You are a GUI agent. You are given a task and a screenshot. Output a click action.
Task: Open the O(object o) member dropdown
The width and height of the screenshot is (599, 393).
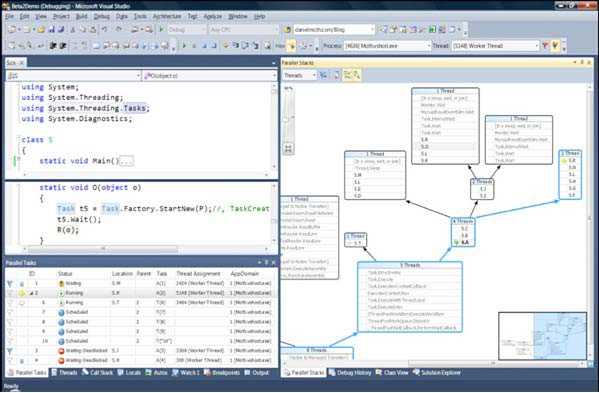pos(209,76)
